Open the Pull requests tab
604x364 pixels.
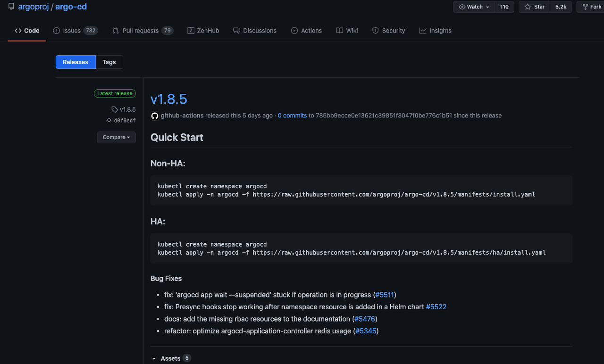[x=143, y=31]
